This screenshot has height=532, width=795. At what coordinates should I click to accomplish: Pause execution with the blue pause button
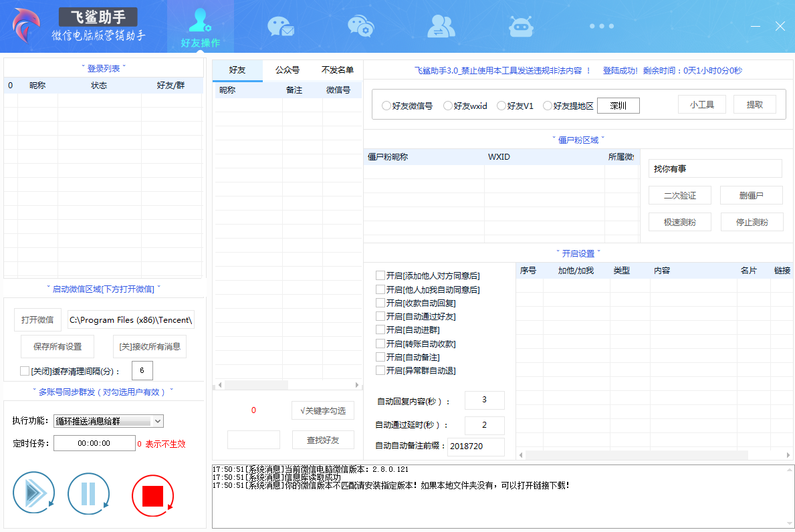pyautogui.click(x=89, y=493)
